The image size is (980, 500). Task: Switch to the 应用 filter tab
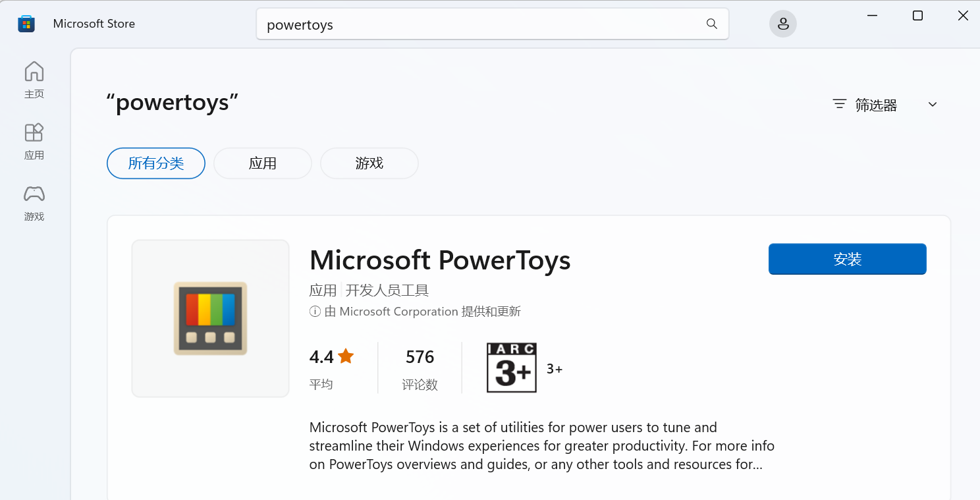[262, 163]
